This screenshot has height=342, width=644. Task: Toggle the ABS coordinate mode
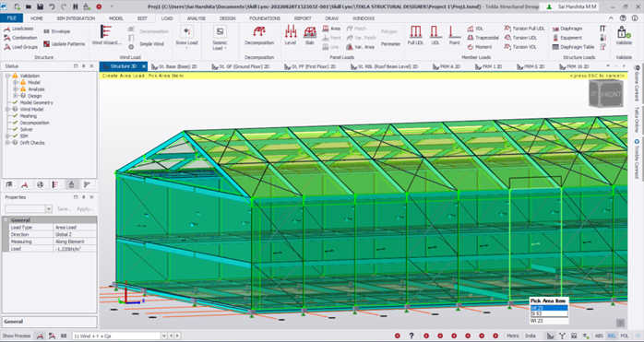click(x=599, y=336)
